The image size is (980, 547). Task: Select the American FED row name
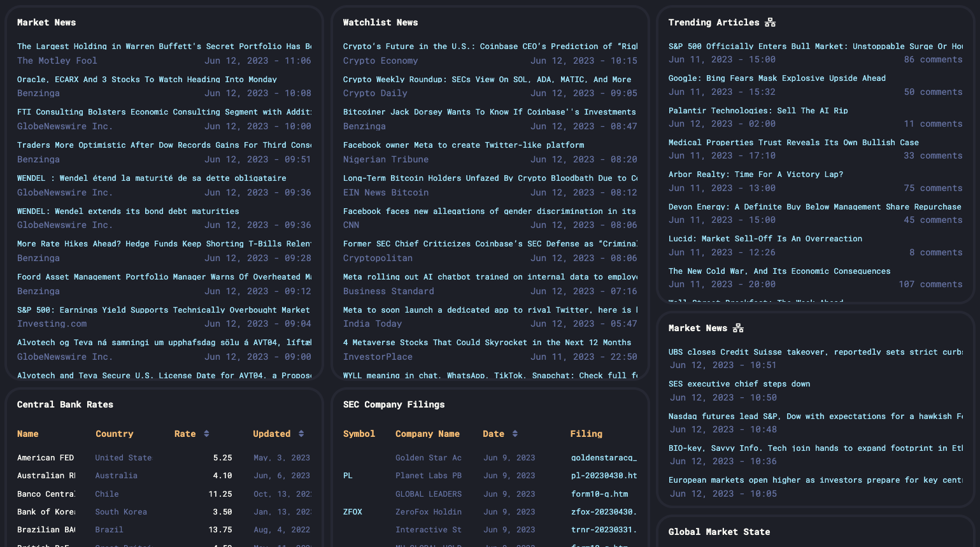pos(46,458)
